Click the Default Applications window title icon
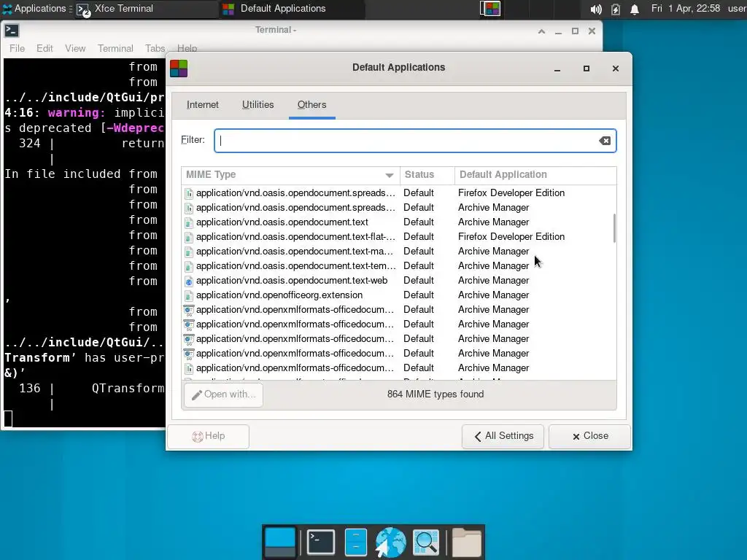 coord(179,68)
